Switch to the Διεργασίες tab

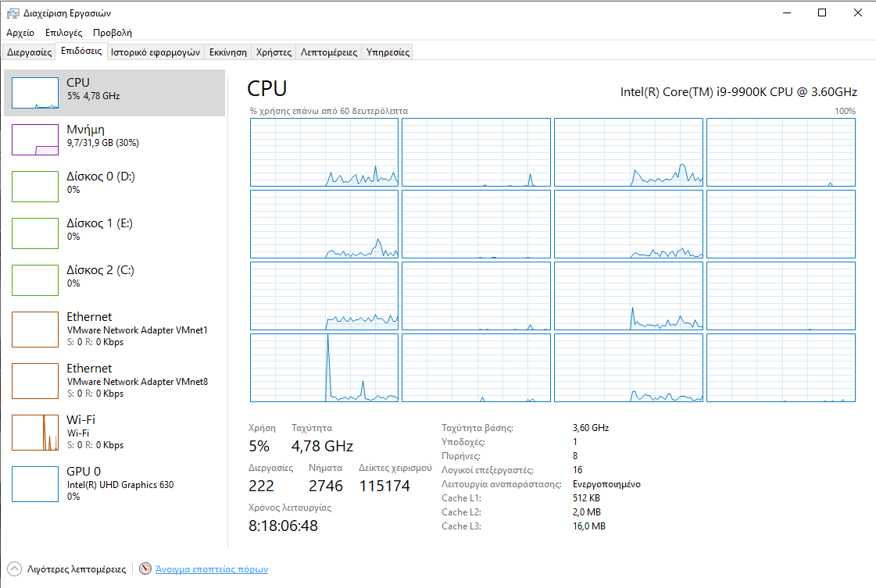click(x=29, y=52)
